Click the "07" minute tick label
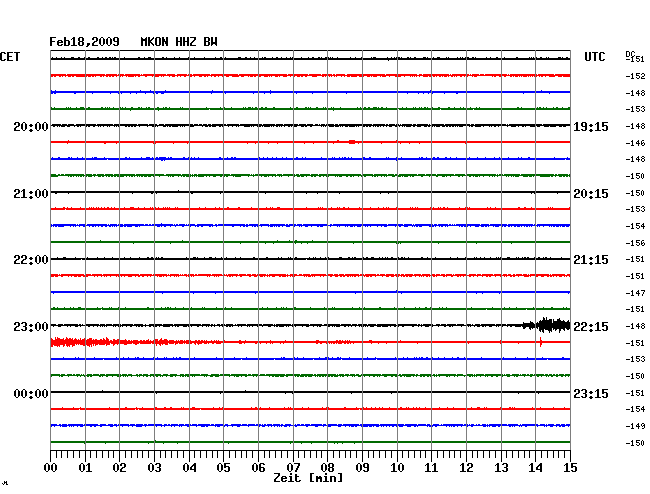Image resolution: width=650 pixels, height=494 pixels. point(293,468)
